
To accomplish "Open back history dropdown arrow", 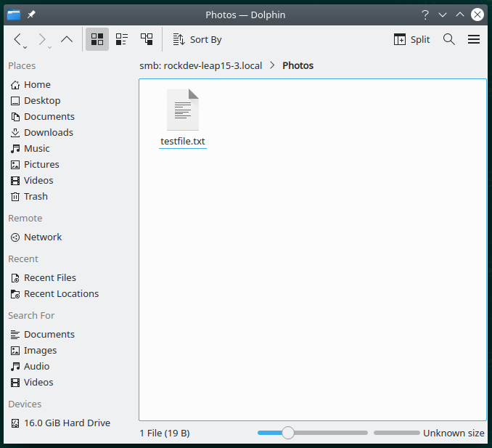I will click(x=25, y=47).
